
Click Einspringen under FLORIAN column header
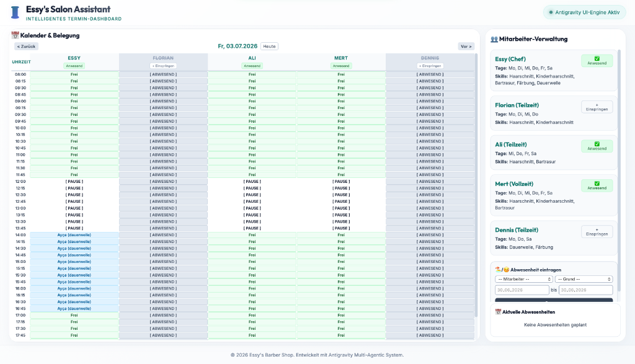[163, 66]
